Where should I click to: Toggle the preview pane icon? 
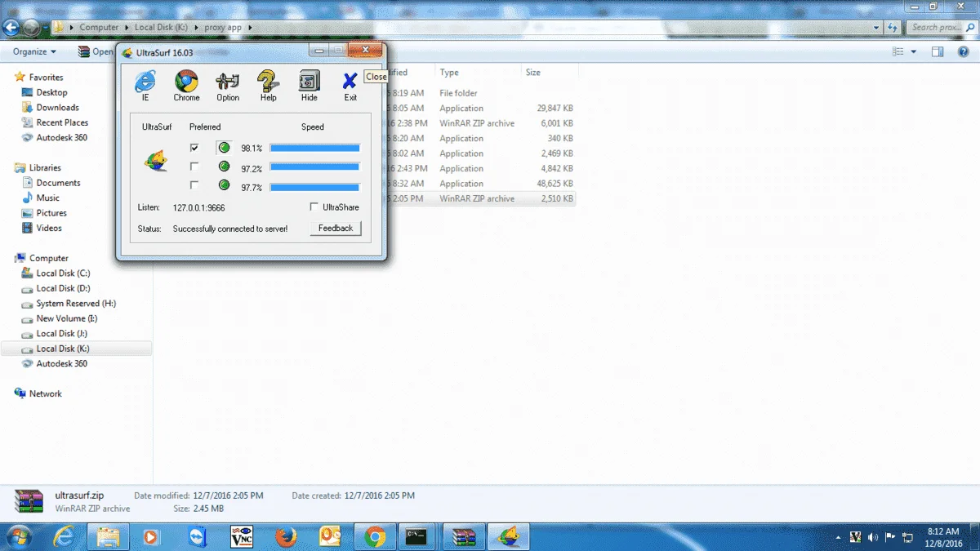tap(938, 51)
